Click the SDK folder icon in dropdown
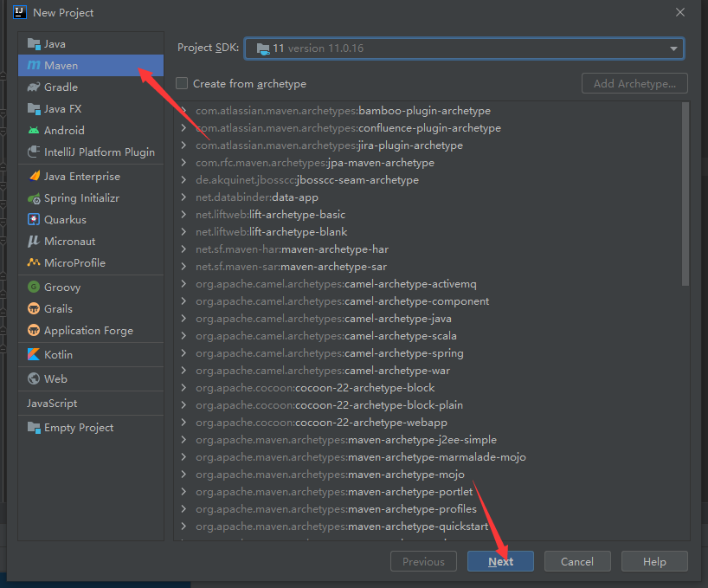The image size is (708, 588). (x=263, y=48)
